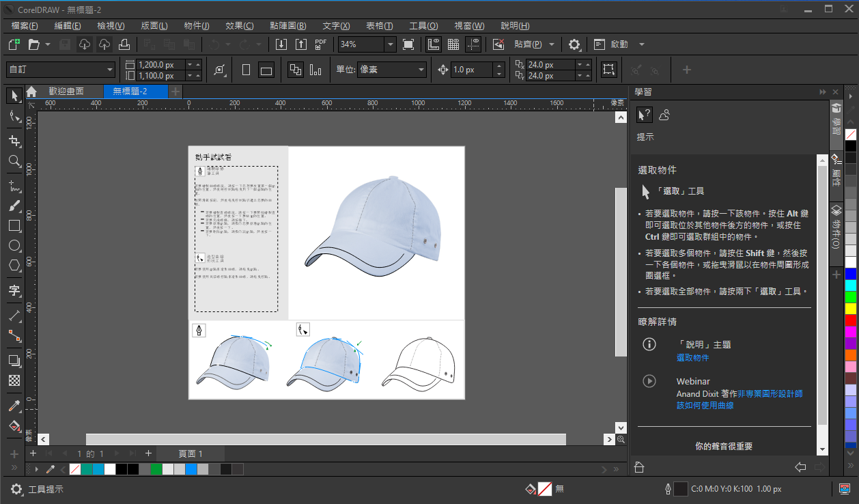Select the Shape tool in the toolbox

point(14,117)
